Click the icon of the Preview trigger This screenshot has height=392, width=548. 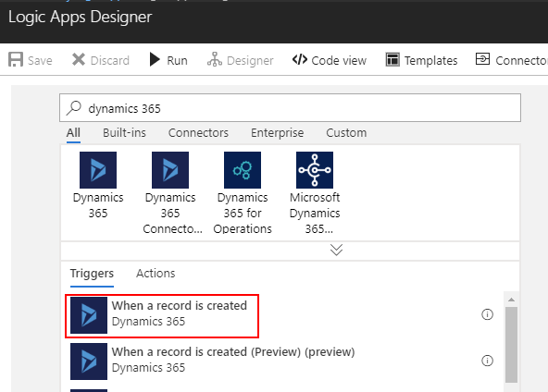point(89,361)
